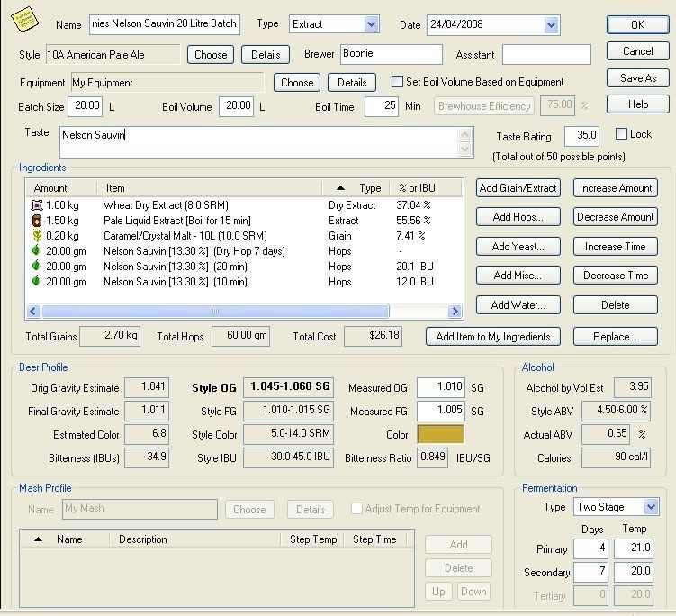The image size is (676, 616).
Task: Click the recipe Name field
Action: coord(164,24)
